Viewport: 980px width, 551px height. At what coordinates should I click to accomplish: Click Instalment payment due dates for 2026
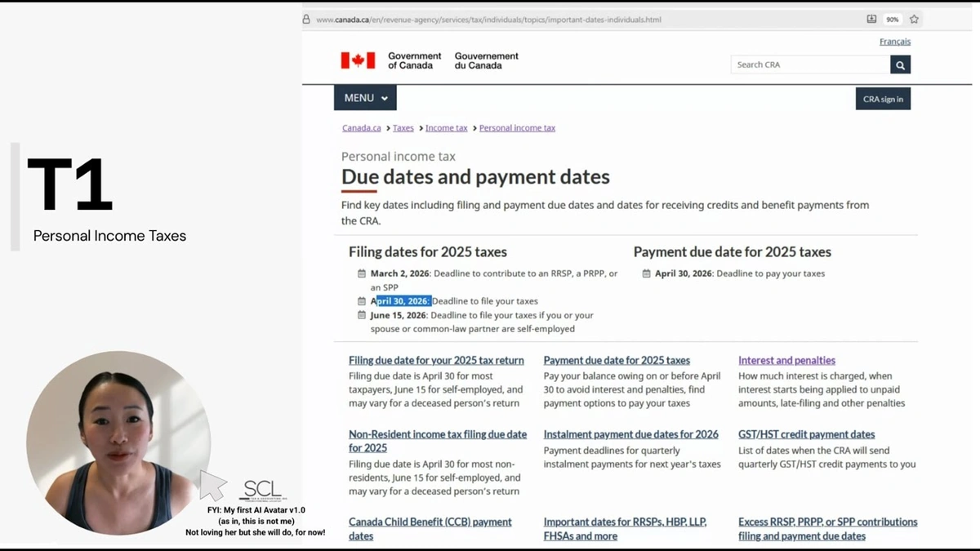(630, 434)
